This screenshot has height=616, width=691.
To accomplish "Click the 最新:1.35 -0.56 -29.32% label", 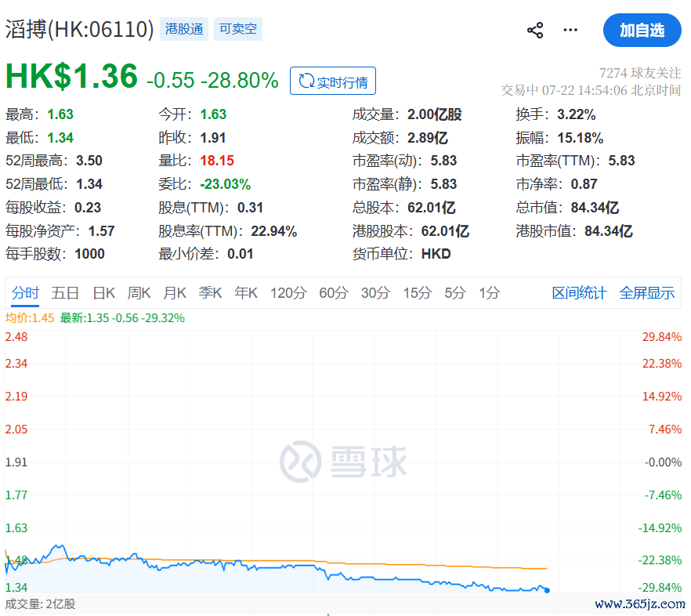I will click(122, 318).
